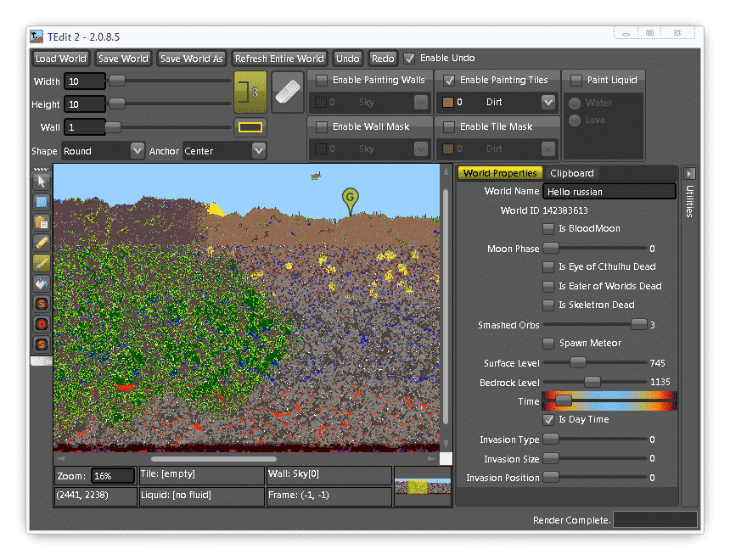This screenshot has width=730, height=560.
Task: Select the highlighted brush tool
Action: click(x=42, y=263)
